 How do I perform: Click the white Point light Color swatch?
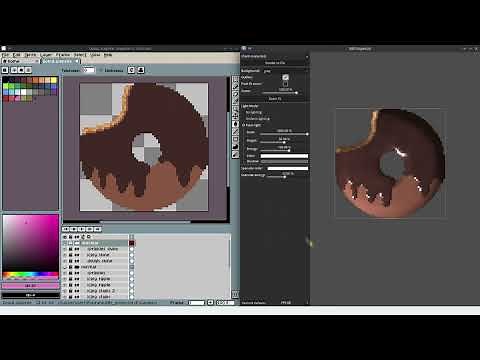pos(284,156)
